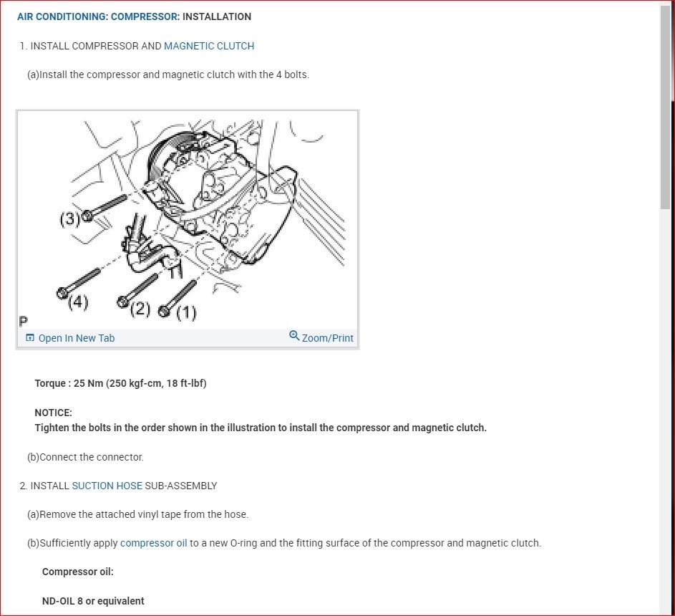
Task: Click bolt (2) label in illustration
Action: 140,309
